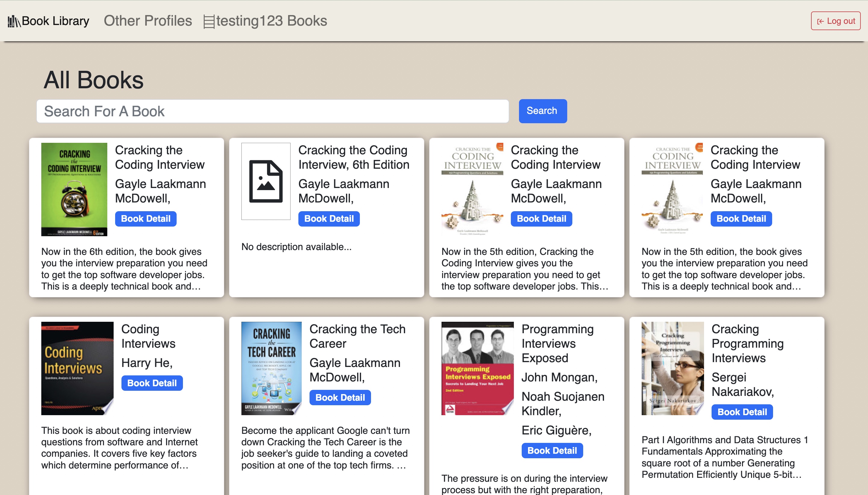Click the Cracking Programming Interviews cover image
This screenshot has height=495, width=868.
[x=672, y=368]
